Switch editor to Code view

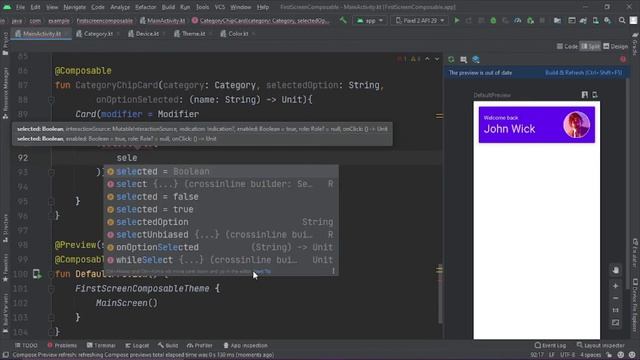tap(567, 47)
